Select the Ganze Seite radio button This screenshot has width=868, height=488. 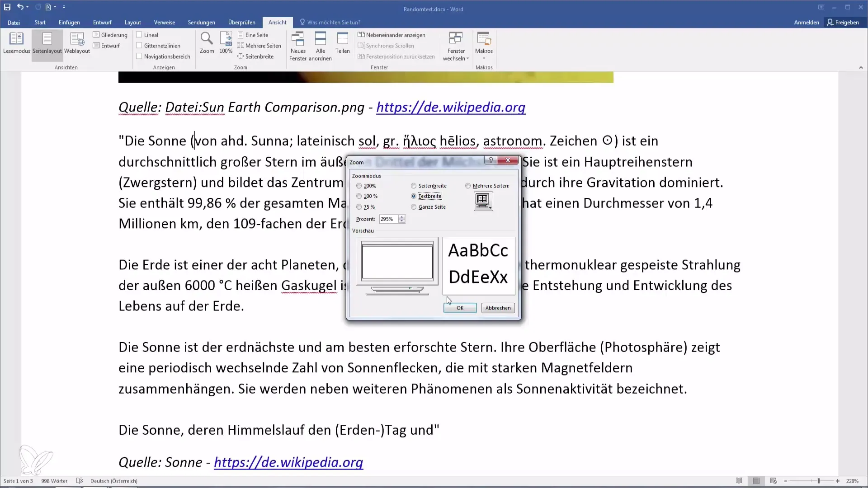coord(414,207)
